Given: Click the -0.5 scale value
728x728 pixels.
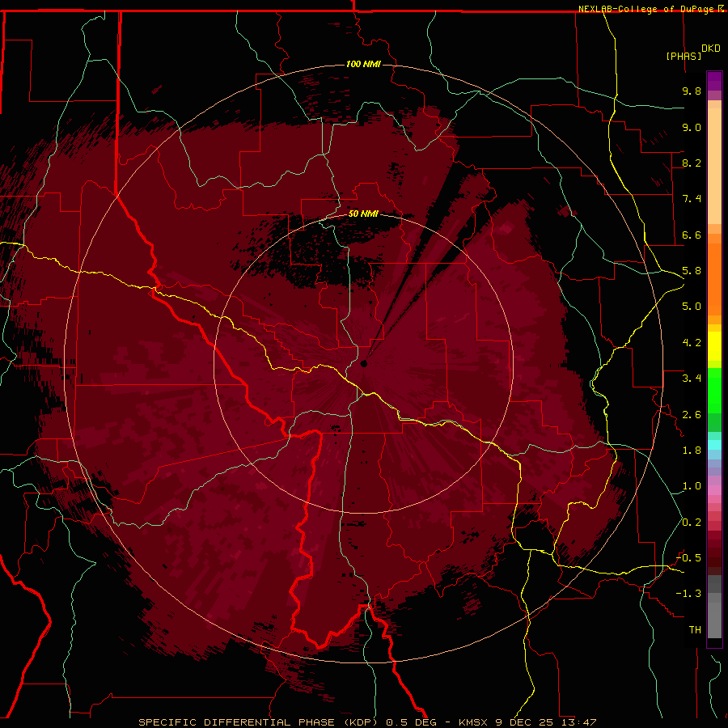Looking at the screenshot, I should pyautogui.click(x=688, y=558).
